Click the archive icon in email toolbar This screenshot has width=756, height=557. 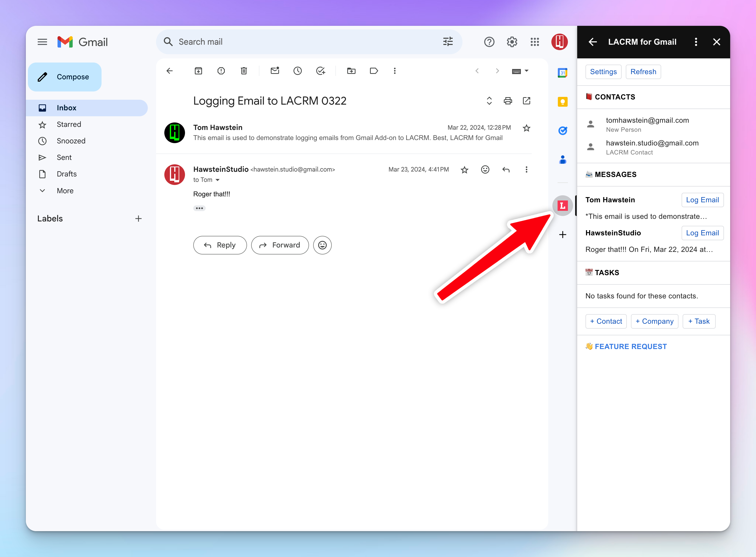click(x=199, y=71)
